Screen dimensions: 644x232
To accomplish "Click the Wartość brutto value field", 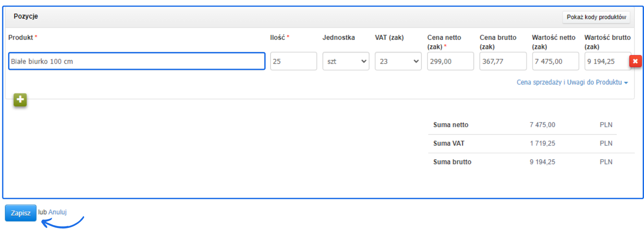I will [606, 61].
